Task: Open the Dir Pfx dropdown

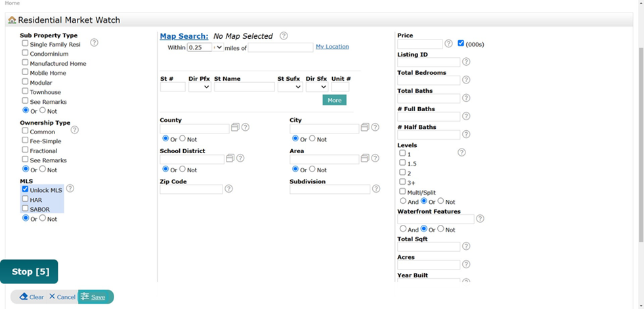Action: 200,87
